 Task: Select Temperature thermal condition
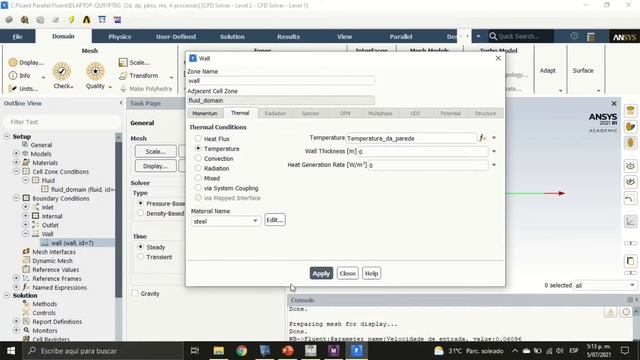pyautogui.click(x=198, y=149)
